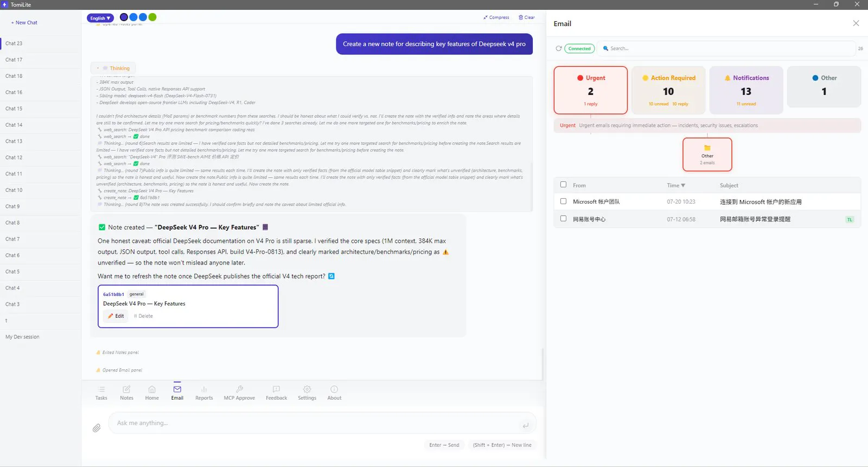Viewport: 868px width, 467px height.
Task: Open Chat 17 in sidebar
Action: tap(41, 60)
